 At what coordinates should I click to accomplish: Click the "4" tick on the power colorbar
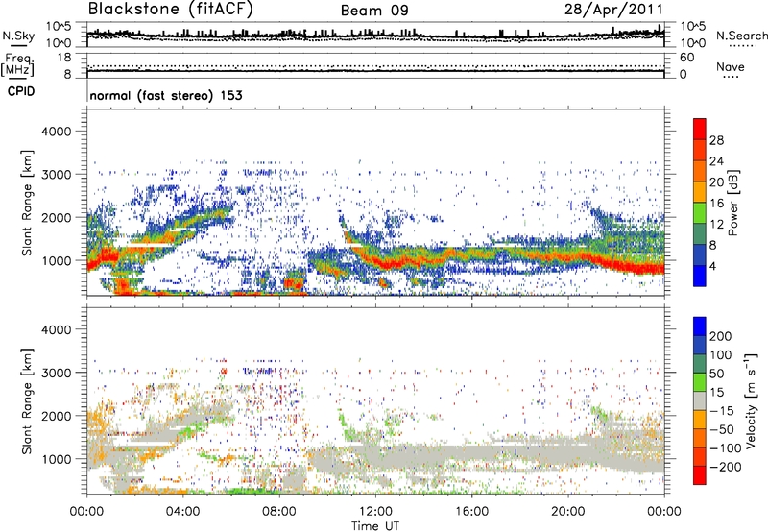[712, 266]
